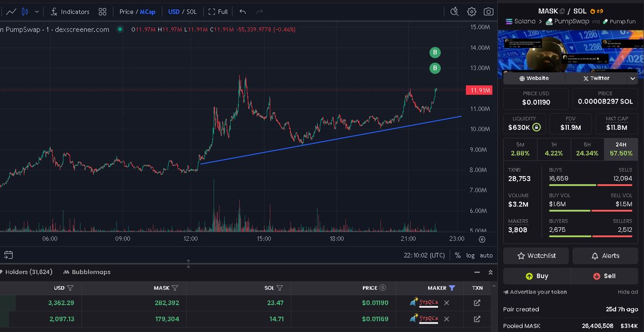The height and width of the screenshot is (332, 644).
Task: Remove maker filter in the 3,362.29 row
Action: [x=447, y=303]
